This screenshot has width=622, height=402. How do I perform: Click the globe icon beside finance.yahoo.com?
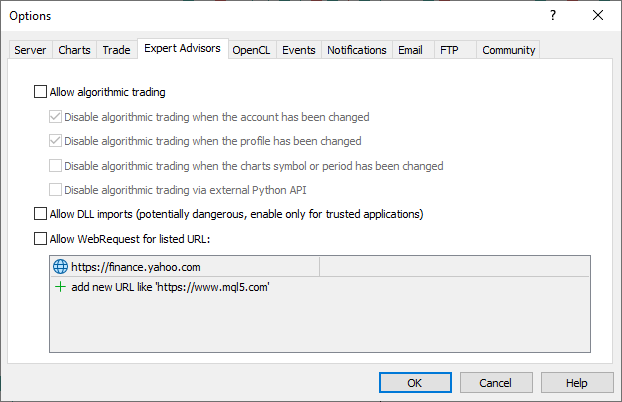[x=60, y=267]
